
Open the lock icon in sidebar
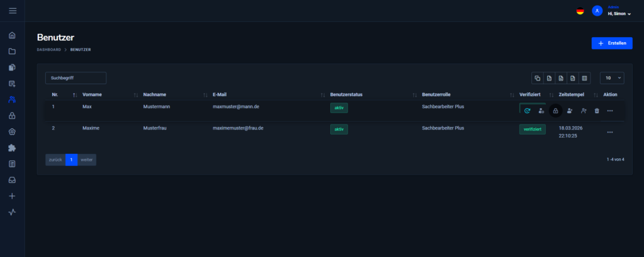pyautogui.click(x=12, y=116)
